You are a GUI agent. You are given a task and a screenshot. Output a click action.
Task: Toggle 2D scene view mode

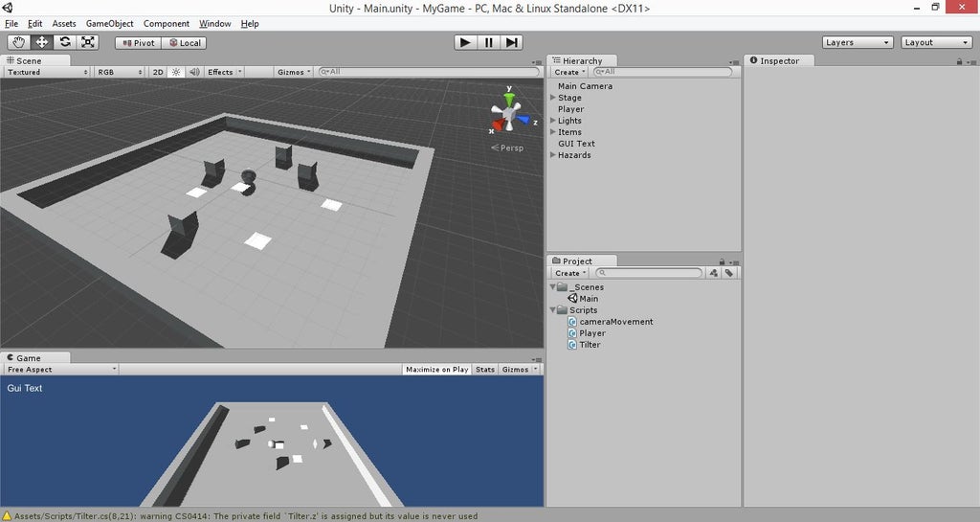coord(158,72)
